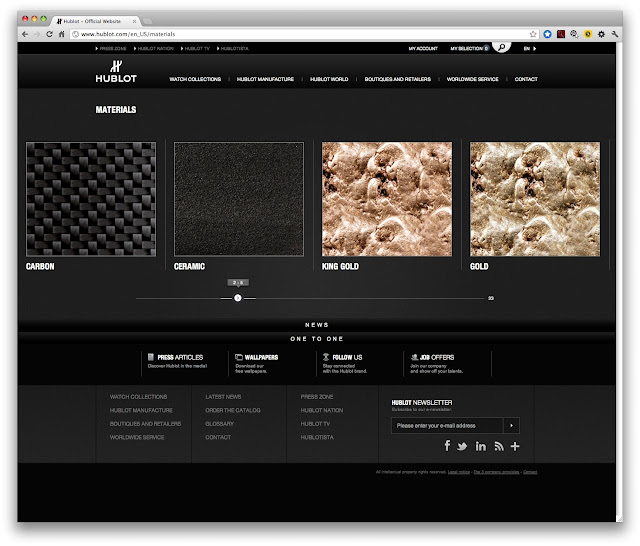Image resolution: width=640 pixels, height=546 pixels.
Task: Select the Ceramic material thumbnail
Action: [239, 199]
